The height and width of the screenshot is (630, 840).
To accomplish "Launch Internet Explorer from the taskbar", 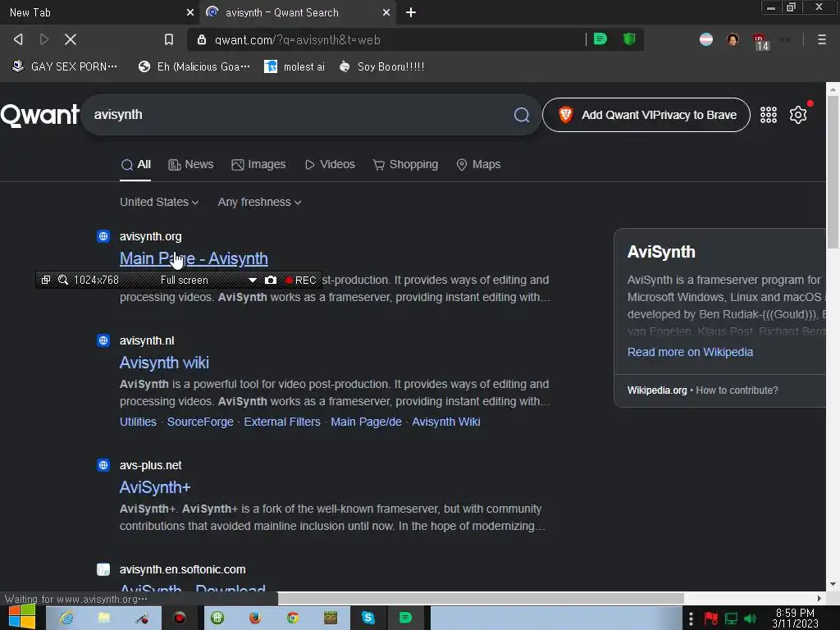I will [x=66, y=618].
